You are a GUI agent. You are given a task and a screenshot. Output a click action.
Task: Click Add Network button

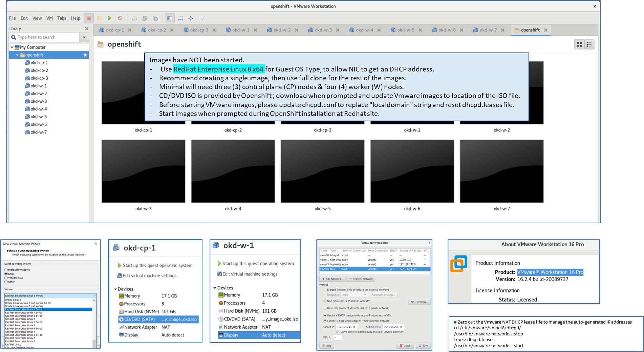click(x=332, y=279)
